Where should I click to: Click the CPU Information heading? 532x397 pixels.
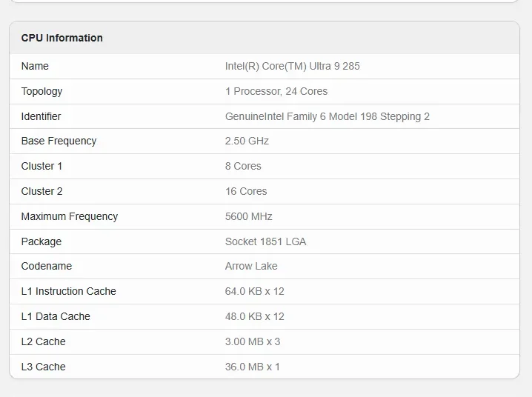click(61, 38)
